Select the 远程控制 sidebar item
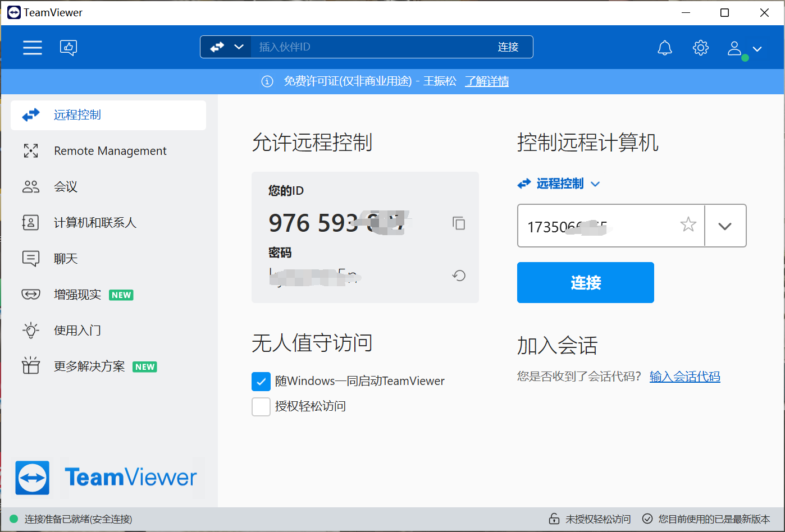 point(108,115)
